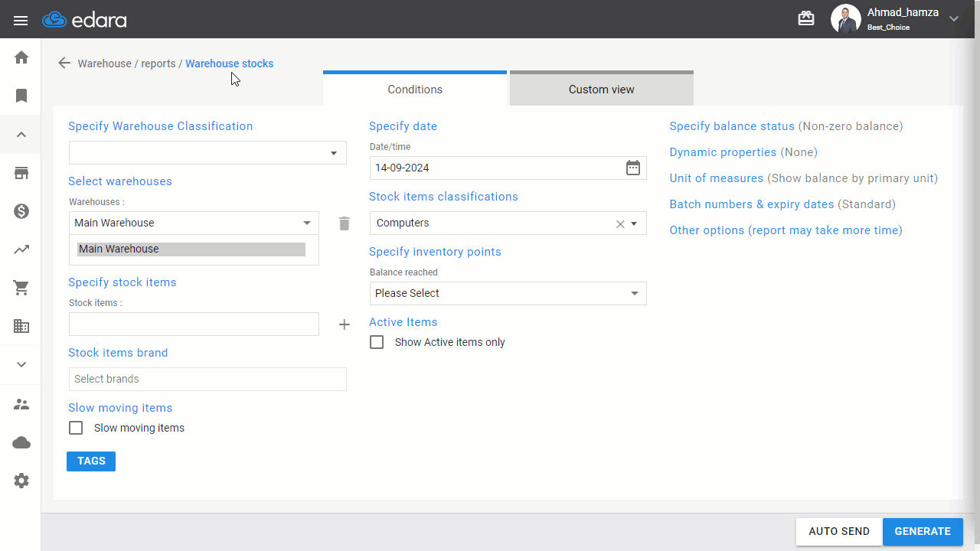Toggle Slow moving items checkbox
The width and height of the screenshot is (980, 551).
click(76, 428)
